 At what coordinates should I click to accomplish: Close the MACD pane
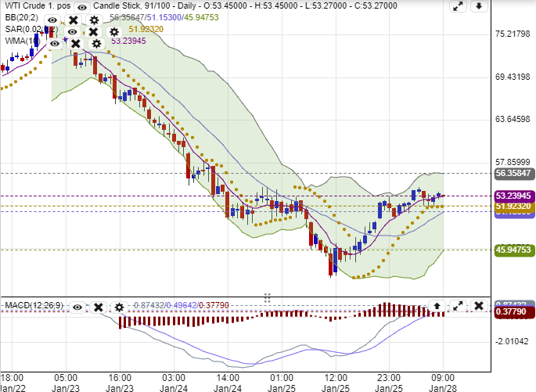click(477, 306)
